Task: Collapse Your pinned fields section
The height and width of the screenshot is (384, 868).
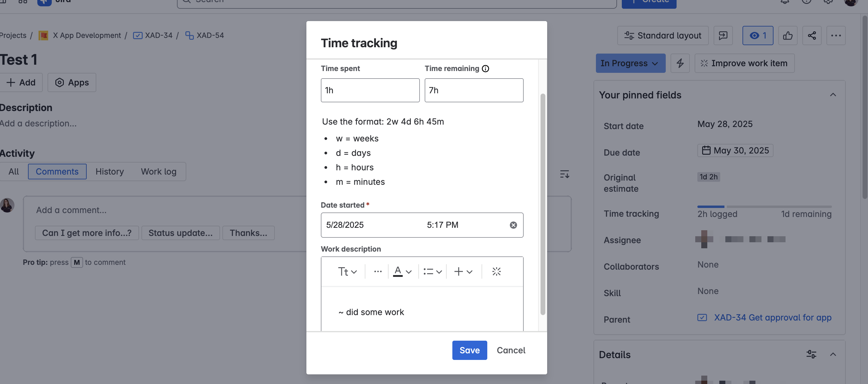Action: (x=832, y=95)
